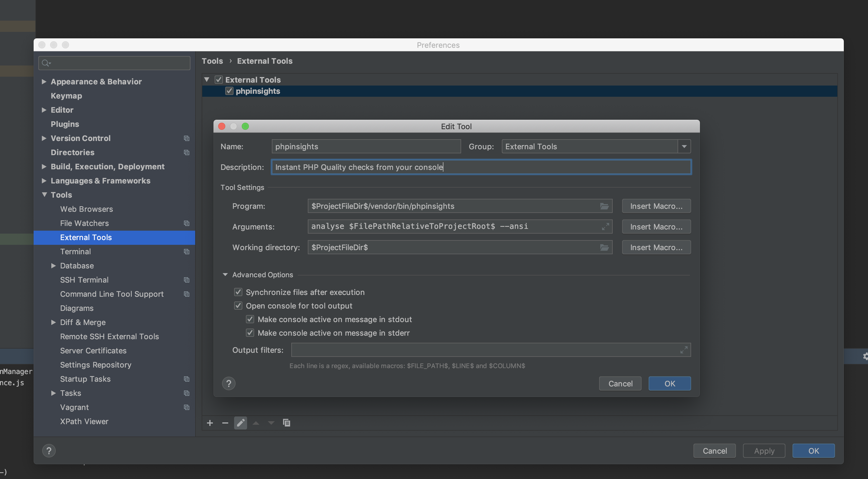Image resolution: width=868 pixels, height=479 pixels.
Task: Click the Copy tool toolbar icon
Action: click(286, 423)
